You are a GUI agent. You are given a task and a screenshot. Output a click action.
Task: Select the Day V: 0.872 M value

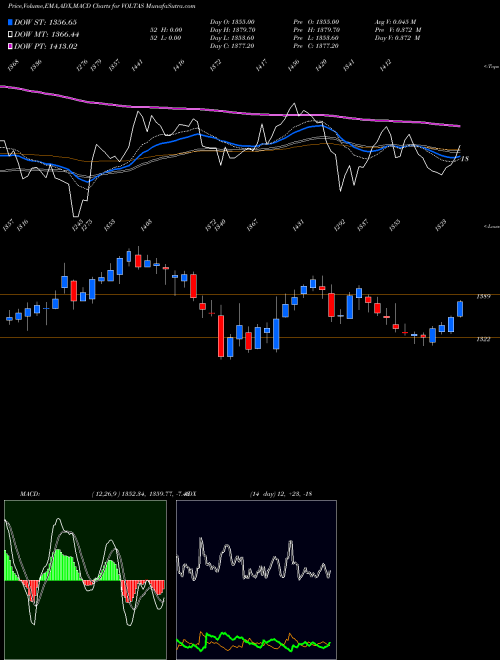(398, 38)
